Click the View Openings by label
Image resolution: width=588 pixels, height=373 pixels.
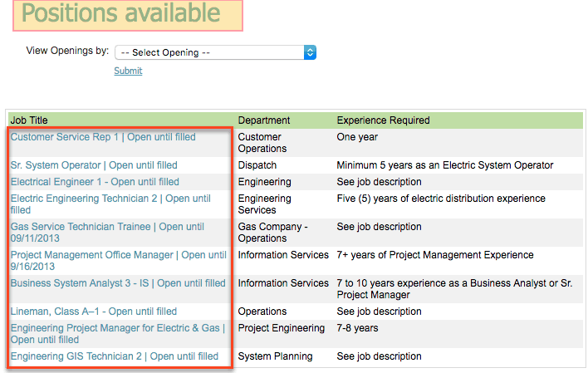coord(67,51)
